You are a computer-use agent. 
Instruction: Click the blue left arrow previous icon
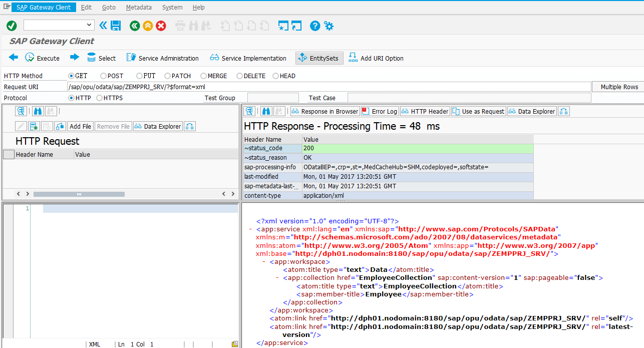tap(14, 58)
